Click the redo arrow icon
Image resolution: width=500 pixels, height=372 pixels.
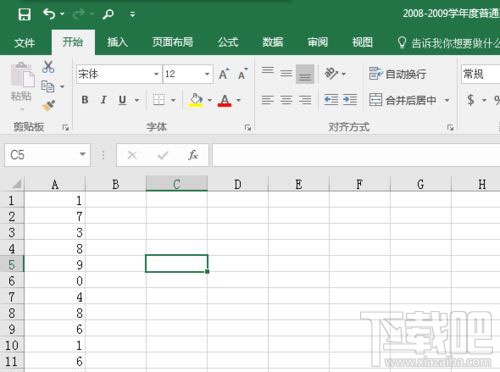coord(78,14)
